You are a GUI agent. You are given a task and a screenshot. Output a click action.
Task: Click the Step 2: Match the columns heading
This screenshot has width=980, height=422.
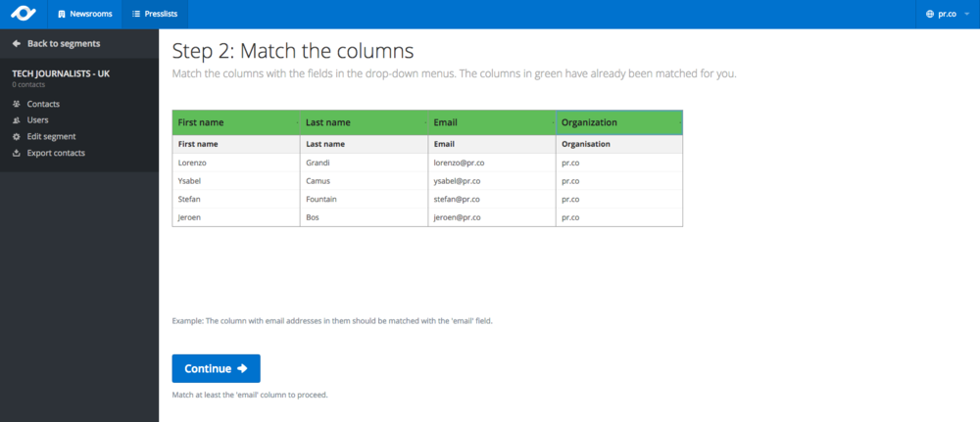click(293, 50)
